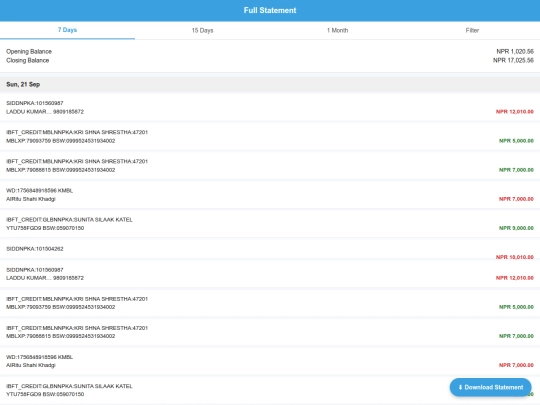This screenshot has width=540, height=405.
Task: Click the closing balance amount NPR 17,025.56
Action: 513,60
